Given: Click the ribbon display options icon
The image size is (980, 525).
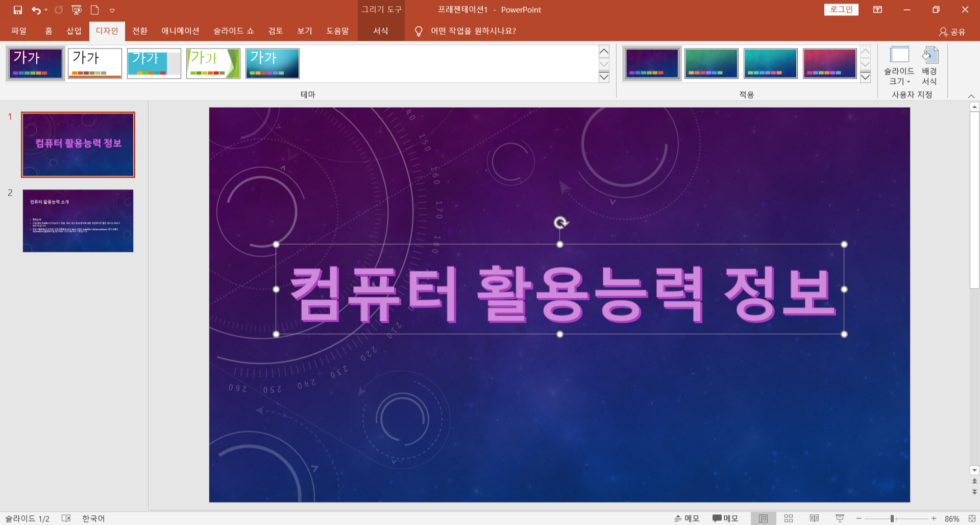Looking at the screenshot, I should click(878, 10).
